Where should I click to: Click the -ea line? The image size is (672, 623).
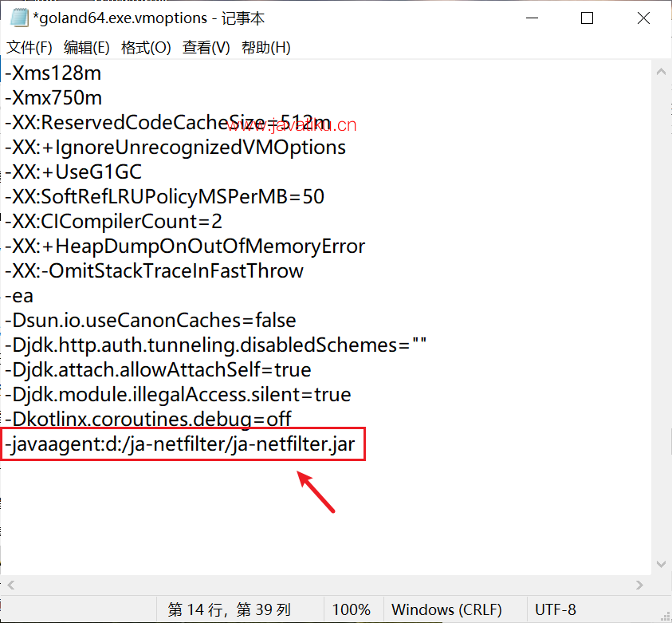click(x=19, y=296)
